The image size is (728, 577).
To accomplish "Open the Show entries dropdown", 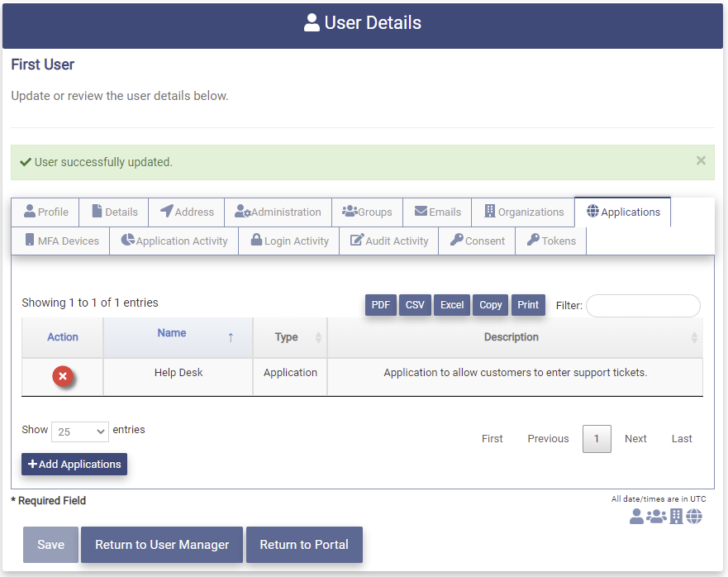I will click(x=80, y=432).
